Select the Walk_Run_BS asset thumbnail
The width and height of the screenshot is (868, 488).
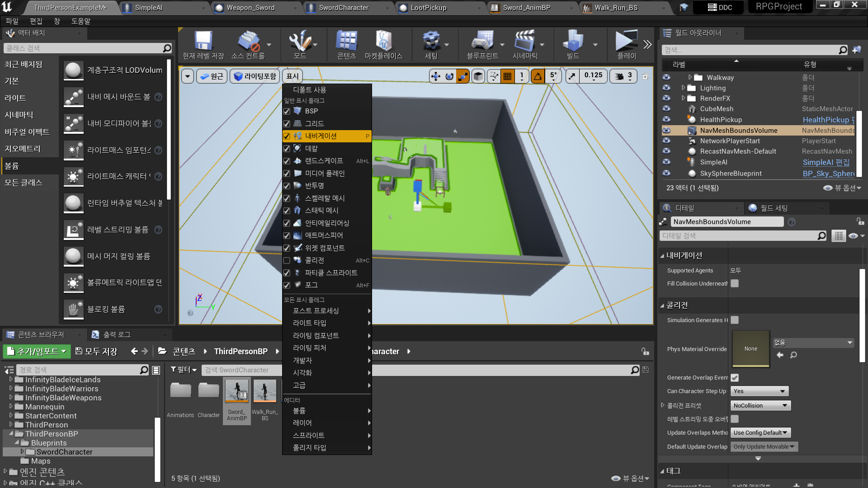click(x=264, y=391)
